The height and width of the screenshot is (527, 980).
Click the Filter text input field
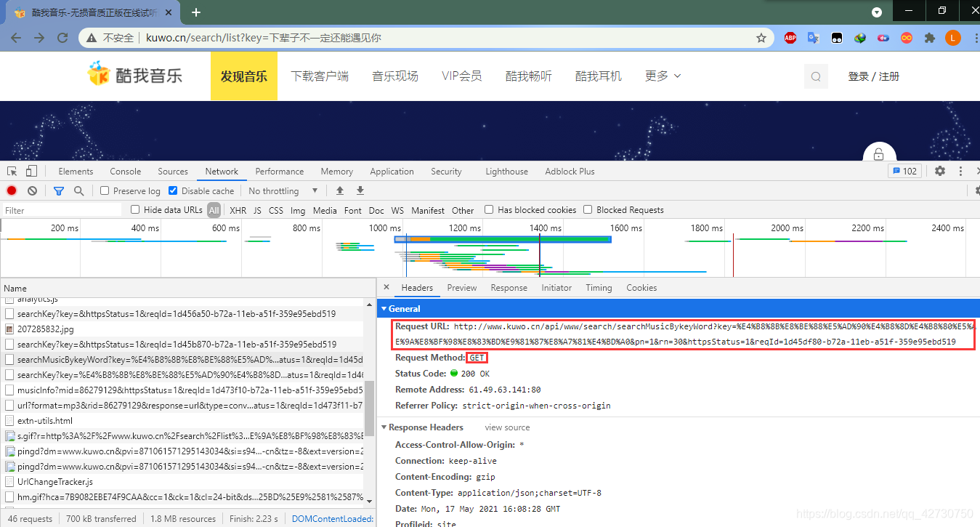62,210
